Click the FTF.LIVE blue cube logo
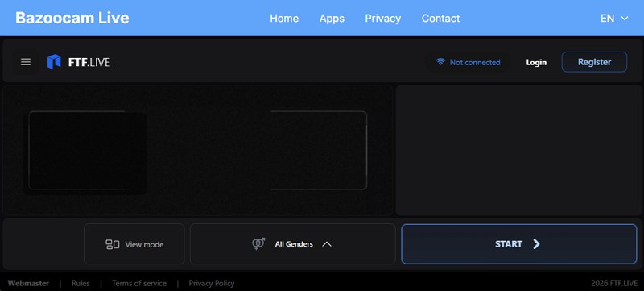644x291 pixels. [54, 62]
